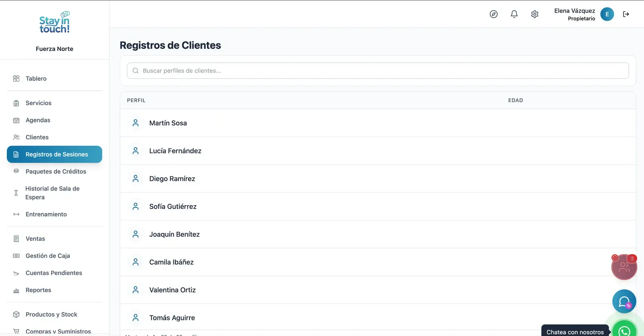This screenshot has width=644, height=336.
Task: Open the compass explore icon
Action: pyautogui.click(x=493, y=14)
